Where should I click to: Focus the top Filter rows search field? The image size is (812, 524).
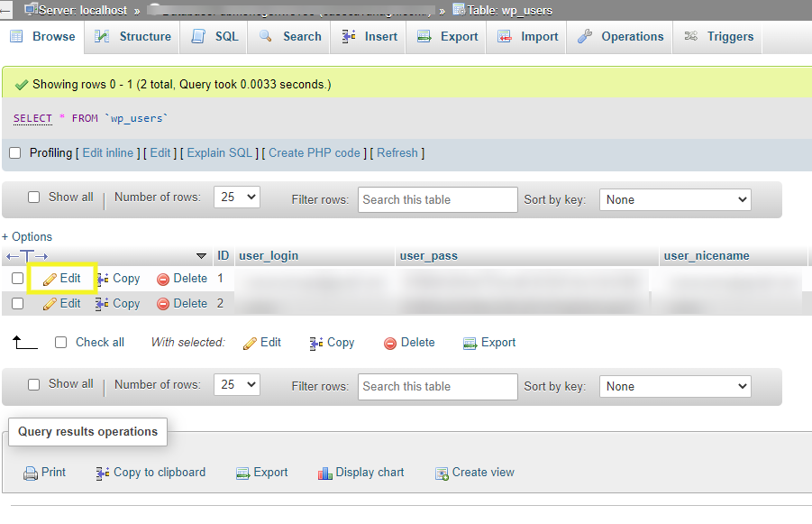click(x=438, y=199)
